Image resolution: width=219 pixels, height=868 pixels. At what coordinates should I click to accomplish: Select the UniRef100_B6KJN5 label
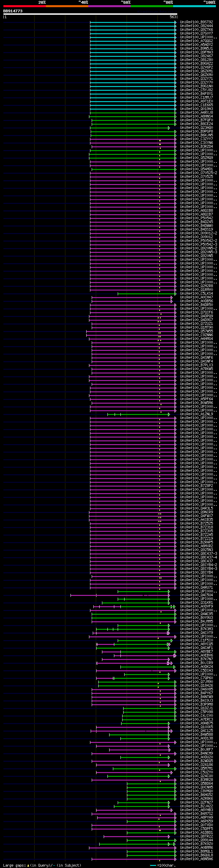196,135
